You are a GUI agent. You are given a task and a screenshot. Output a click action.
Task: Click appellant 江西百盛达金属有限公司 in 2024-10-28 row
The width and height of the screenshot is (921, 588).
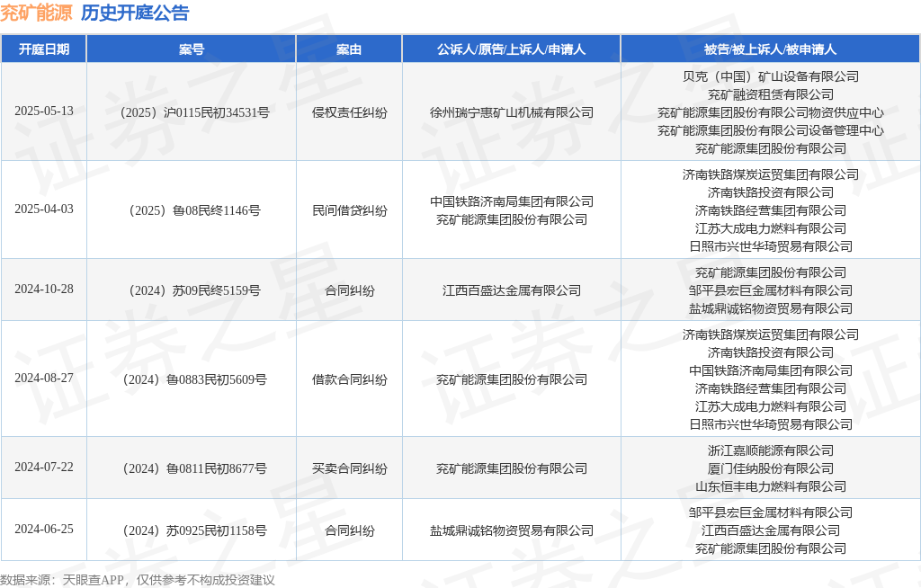click(512, 290)
